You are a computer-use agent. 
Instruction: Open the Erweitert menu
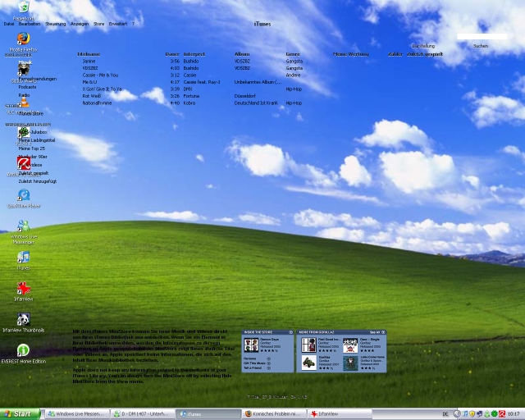(118, 24)
